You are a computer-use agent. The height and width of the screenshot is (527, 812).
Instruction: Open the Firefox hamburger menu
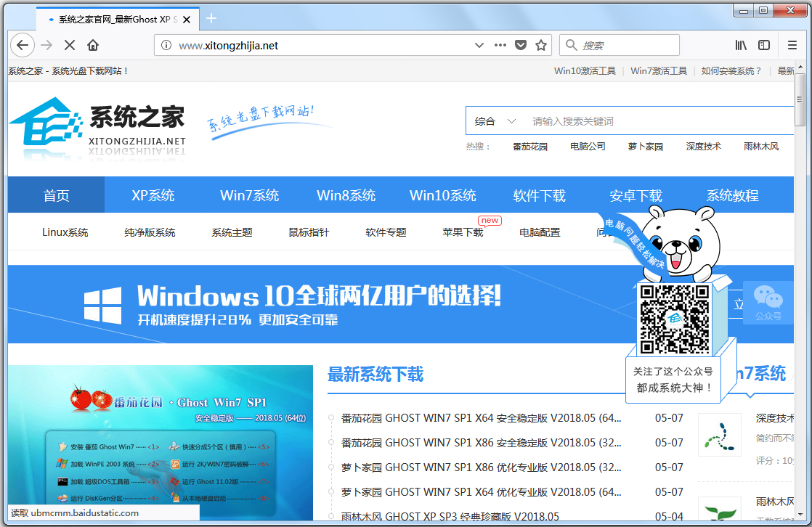792,45
